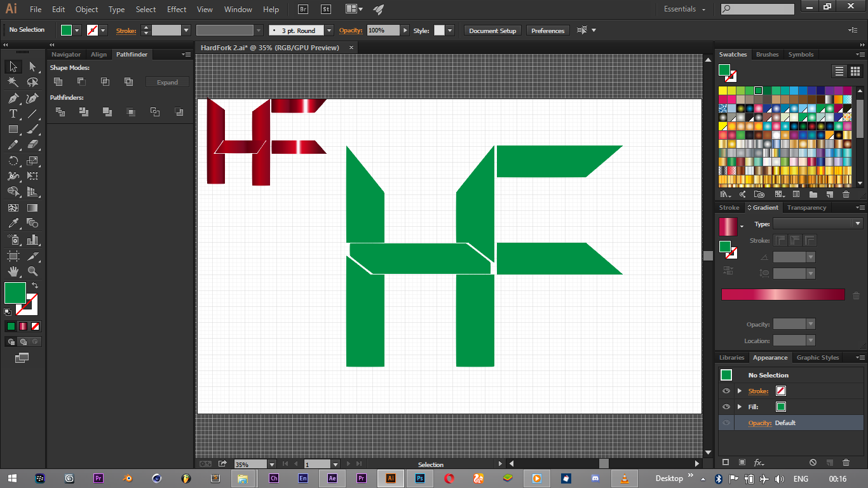Delete swatch with Swatches trash icon
This screenshot has width=868, height=488.
pyautogui.click(x=846, y=194)
